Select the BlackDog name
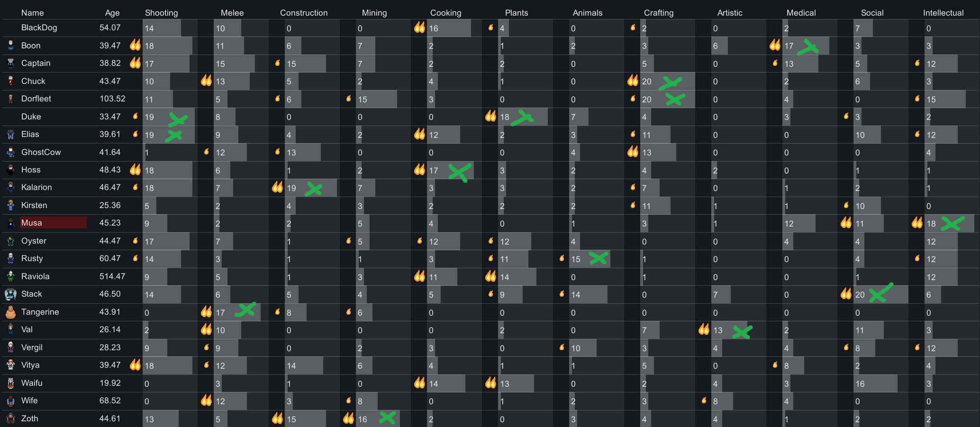Viewport: 980px width, 427px height. click(x=39, y=27)
